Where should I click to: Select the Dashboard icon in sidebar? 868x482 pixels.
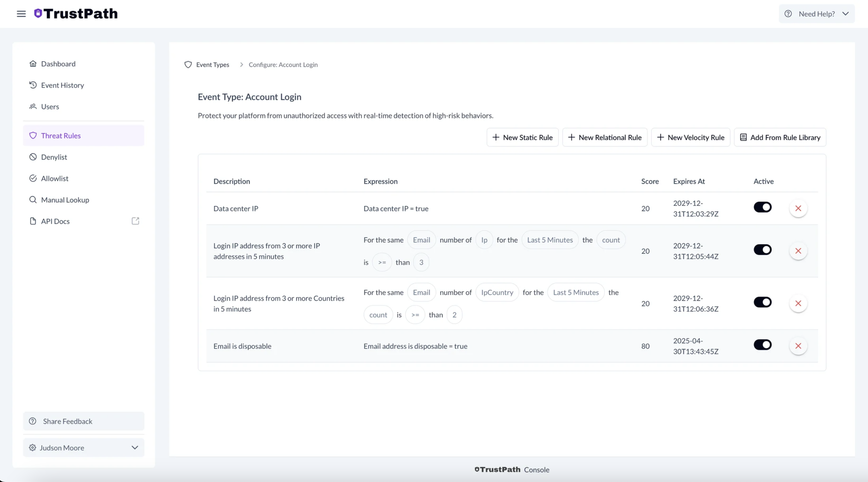pos(33,64)
